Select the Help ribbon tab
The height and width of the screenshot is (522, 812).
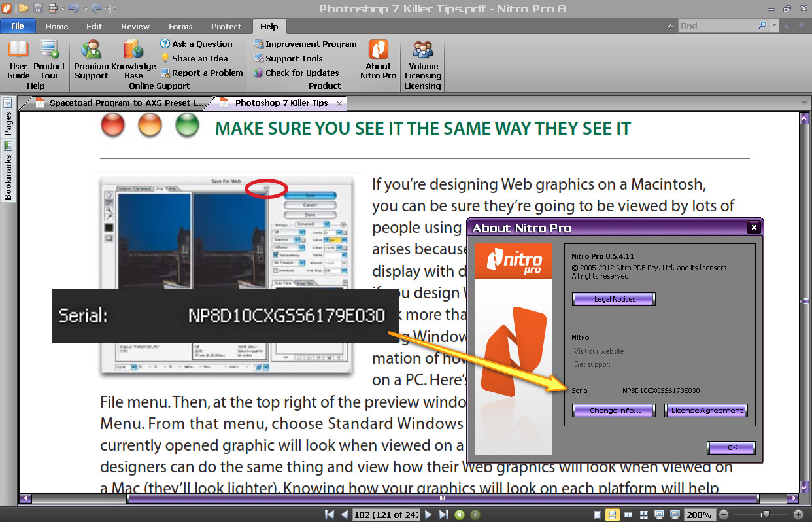coord(269,26)
